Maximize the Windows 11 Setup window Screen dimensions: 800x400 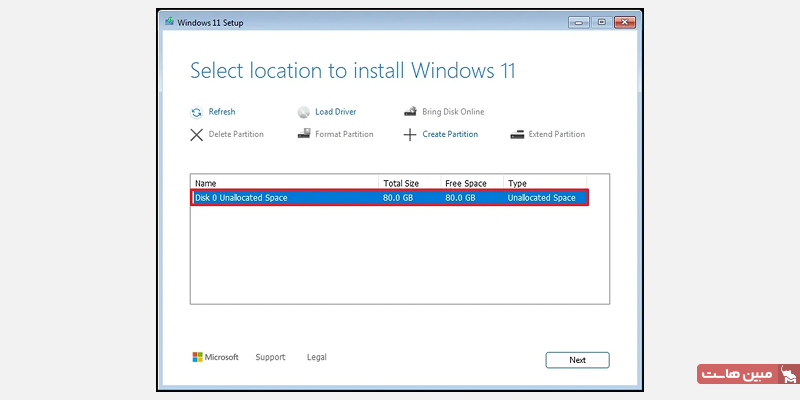[x=602, y=22]
